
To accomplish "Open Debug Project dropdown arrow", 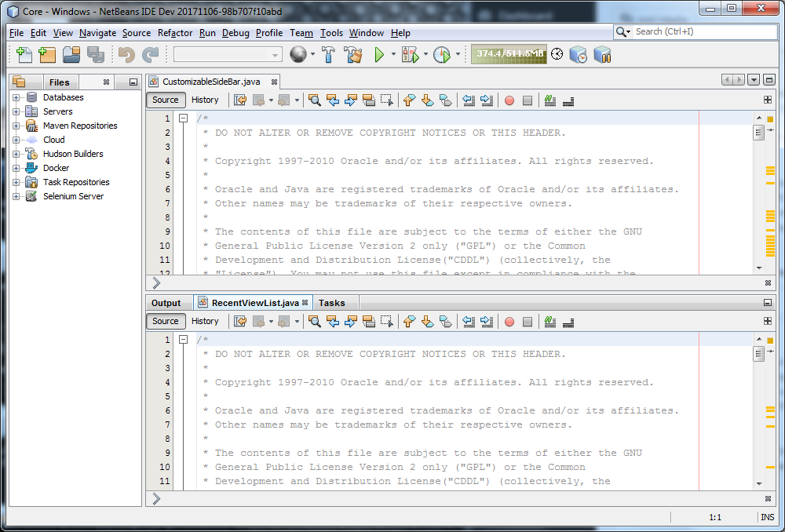I will (425, 54).
